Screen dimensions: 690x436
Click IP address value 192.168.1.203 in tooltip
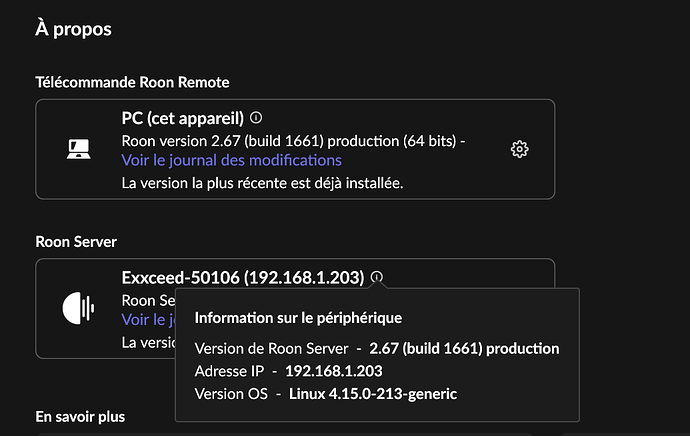coord(334,371)
